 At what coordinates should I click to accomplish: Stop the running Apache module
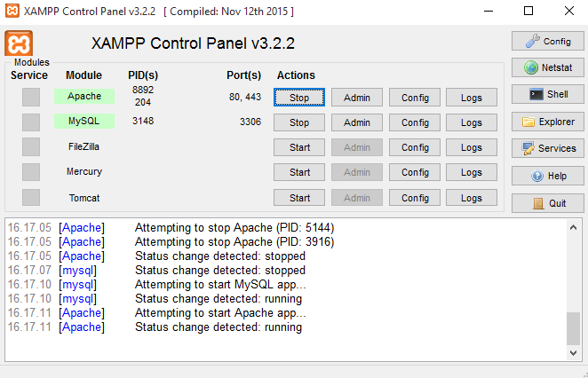point(299,98)
